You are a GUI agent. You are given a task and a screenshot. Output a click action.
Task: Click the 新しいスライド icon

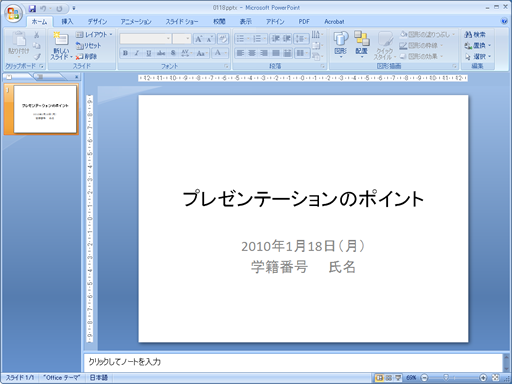click(61, 39)
